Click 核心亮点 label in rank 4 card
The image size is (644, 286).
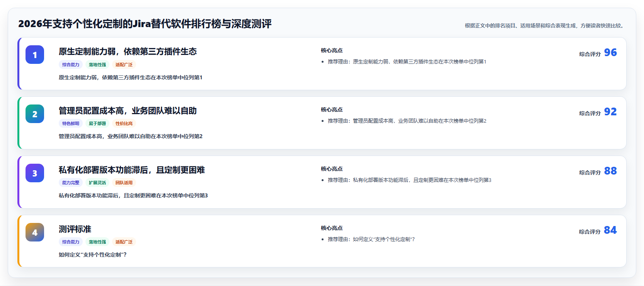(x=332, y=228)
